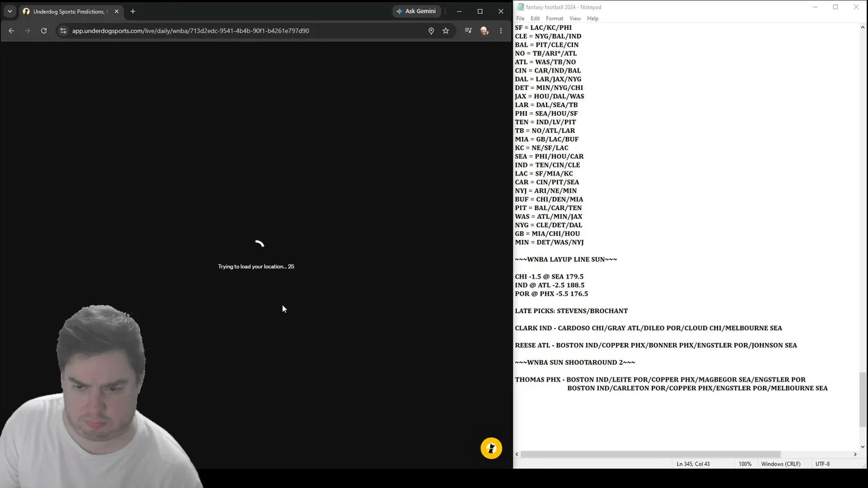Open Notepad's View menu
The width and height of the screenshot is (868, 488).
[x=575, y=18]
